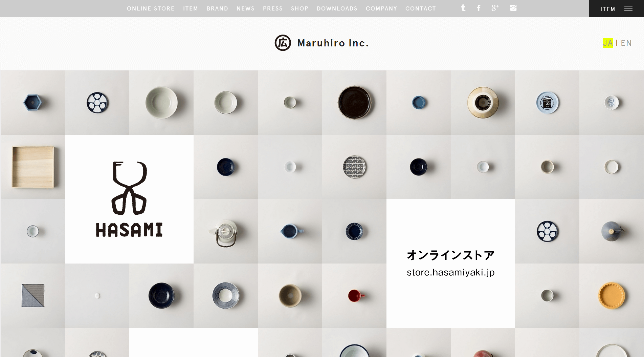This screenshot has width=644, height=357.
Task: Open the ITEM navigation link
Action: click(x=191, y=8)
